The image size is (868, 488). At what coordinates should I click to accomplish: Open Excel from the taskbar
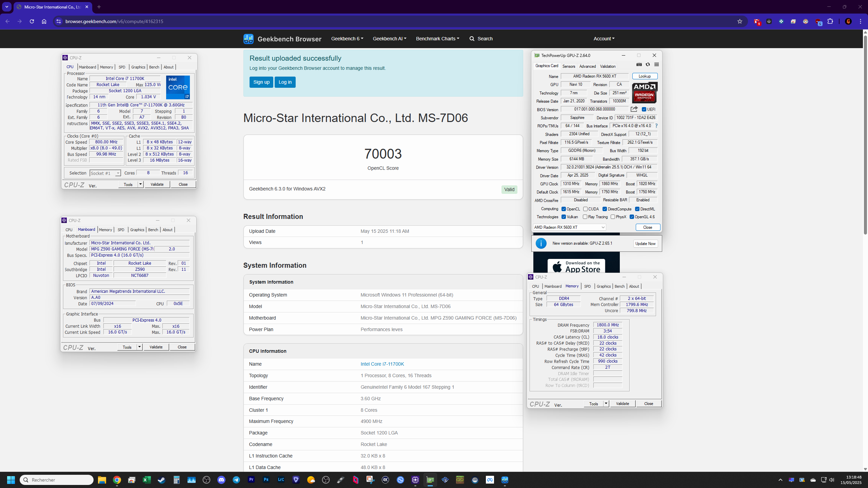click(146, 480)
